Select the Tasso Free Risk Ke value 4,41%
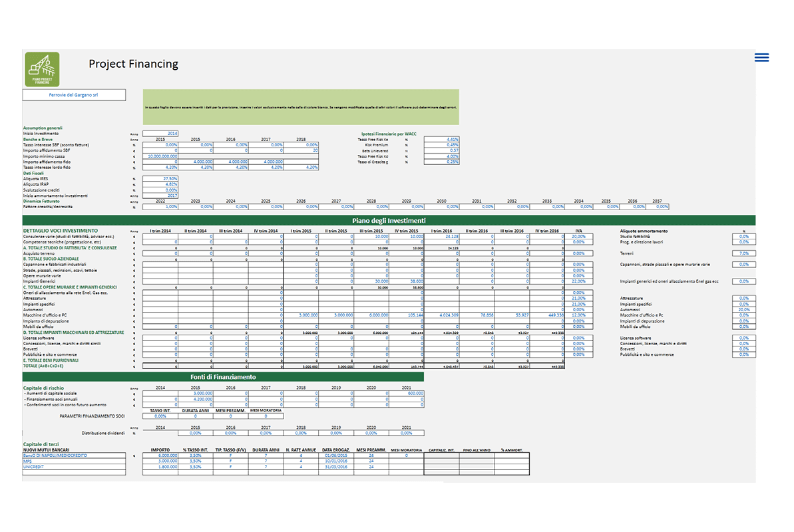 coord(441,139)
